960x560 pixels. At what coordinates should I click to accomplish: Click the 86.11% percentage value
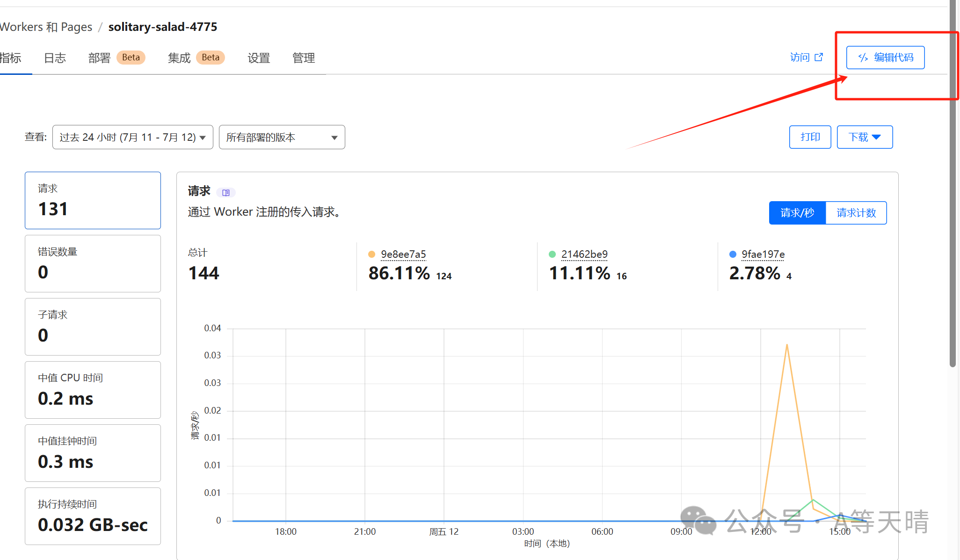point(399,273)
